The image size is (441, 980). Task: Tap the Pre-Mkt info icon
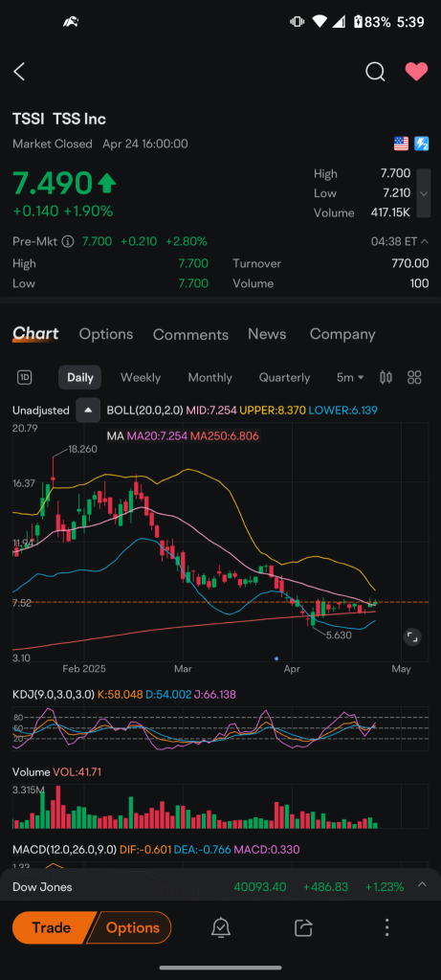[x=68, y=241]
